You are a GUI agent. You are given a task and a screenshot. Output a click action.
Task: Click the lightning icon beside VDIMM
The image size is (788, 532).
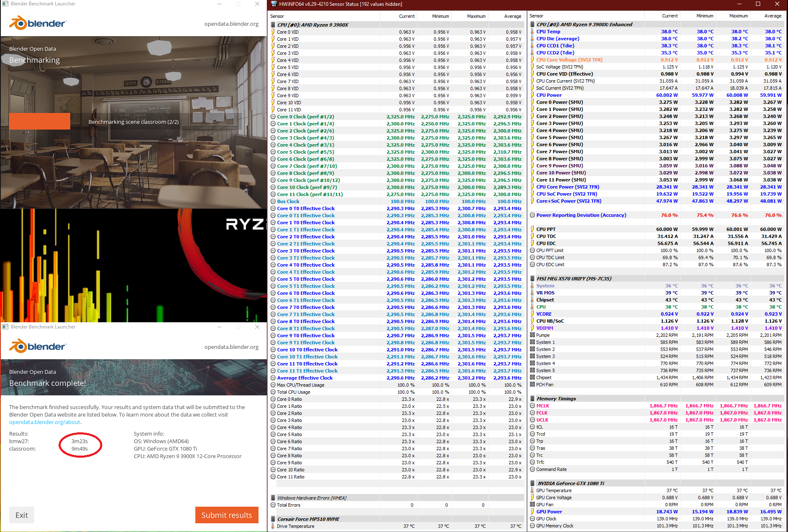(x=532, y=328)
